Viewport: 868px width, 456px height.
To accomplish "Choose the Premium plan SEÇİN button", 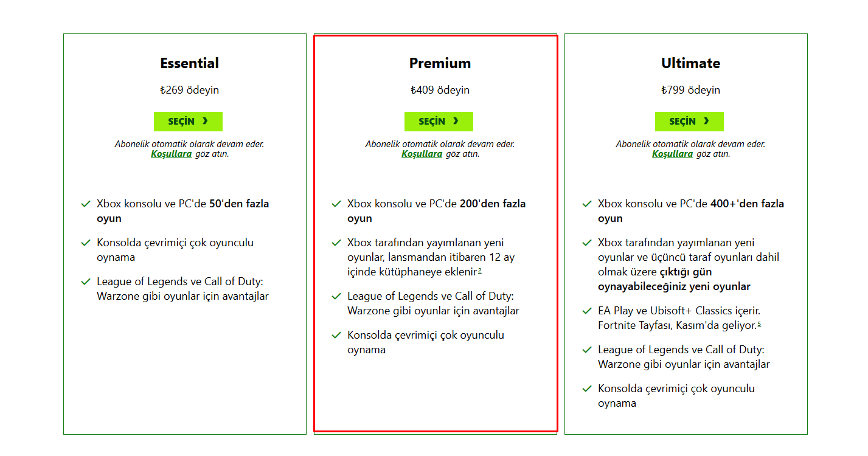I will (x=439, y=121).
